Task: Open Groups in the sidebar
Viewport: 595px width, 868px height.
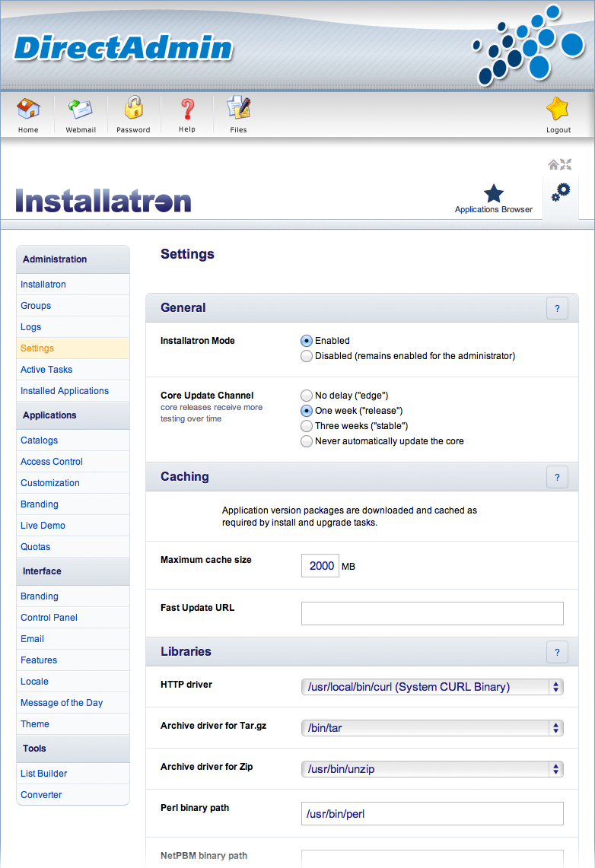Action: (73, 306)
